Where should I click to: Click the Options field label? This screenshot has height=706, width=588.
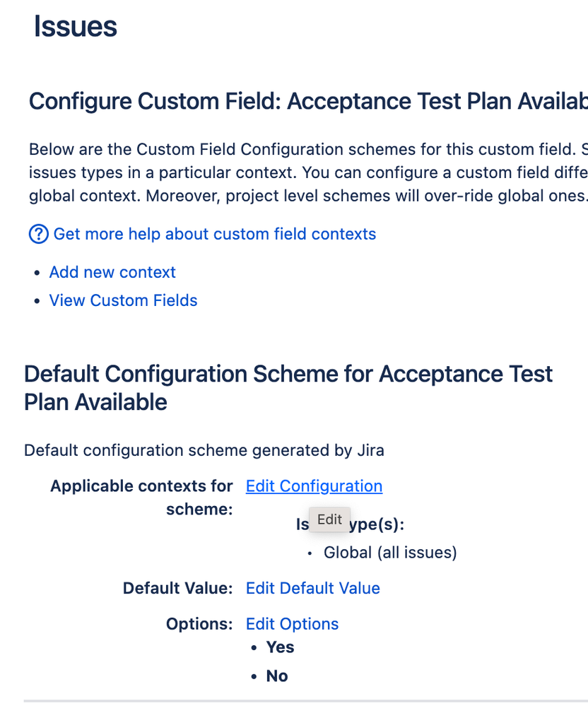click(x=199, y=624)
